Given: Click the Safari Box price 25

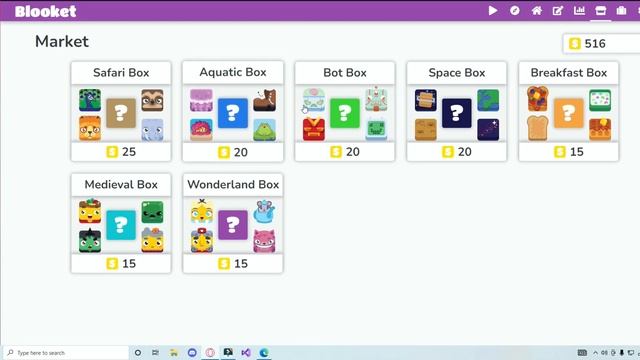Looking at the screenshot, I should tap(121, 152).
